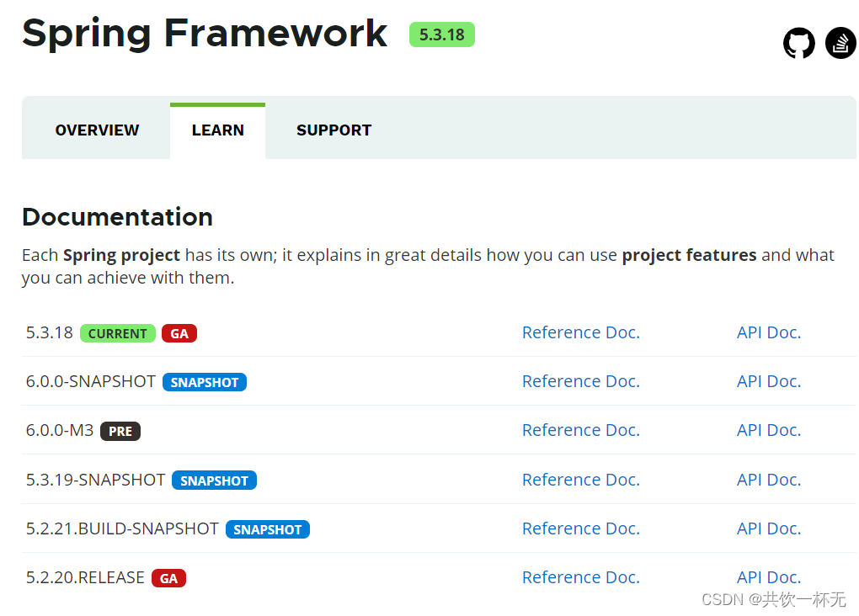Viewport: 859px width, 616px height.
Task: Click the GA badge for 5.2.20.RELEASE
Action: tap(168, 578)
